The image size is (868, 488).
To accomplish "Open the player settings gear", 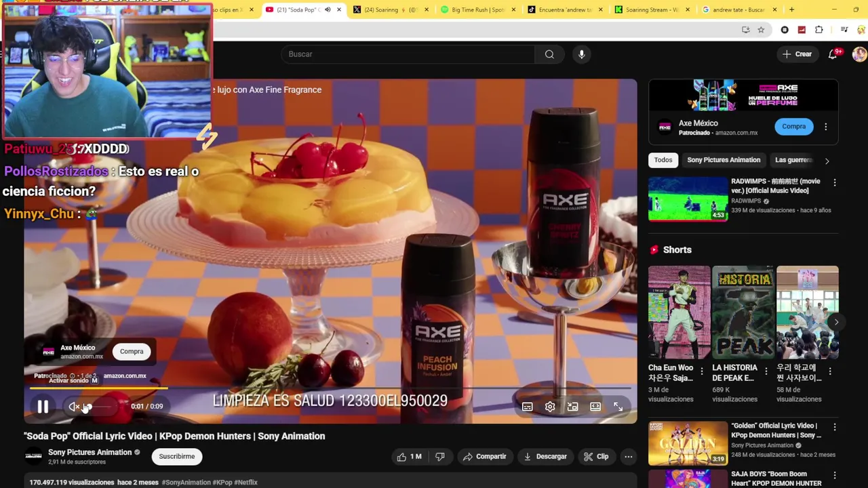I will pyautogui.click(x=550, y=407).
